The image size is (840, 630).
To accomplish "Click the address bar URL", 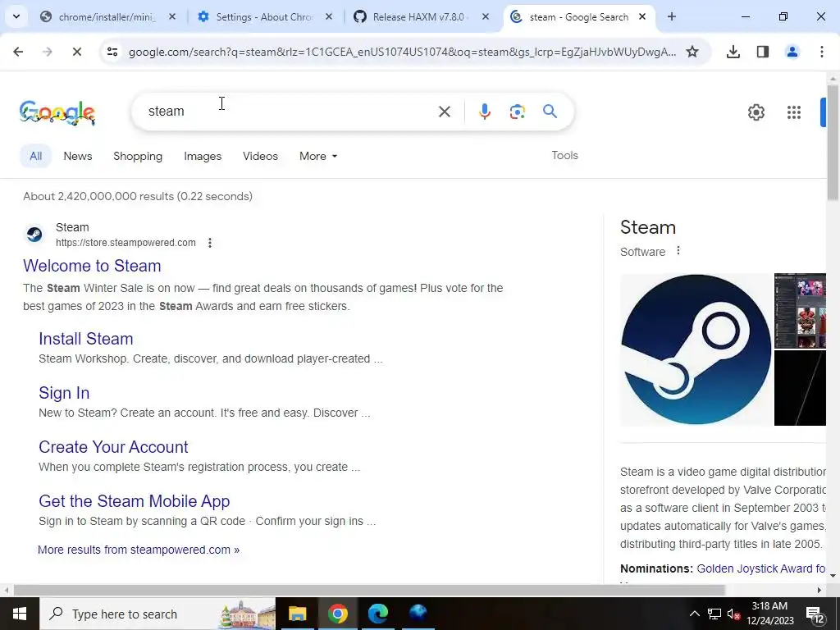I will coord(402,52).
